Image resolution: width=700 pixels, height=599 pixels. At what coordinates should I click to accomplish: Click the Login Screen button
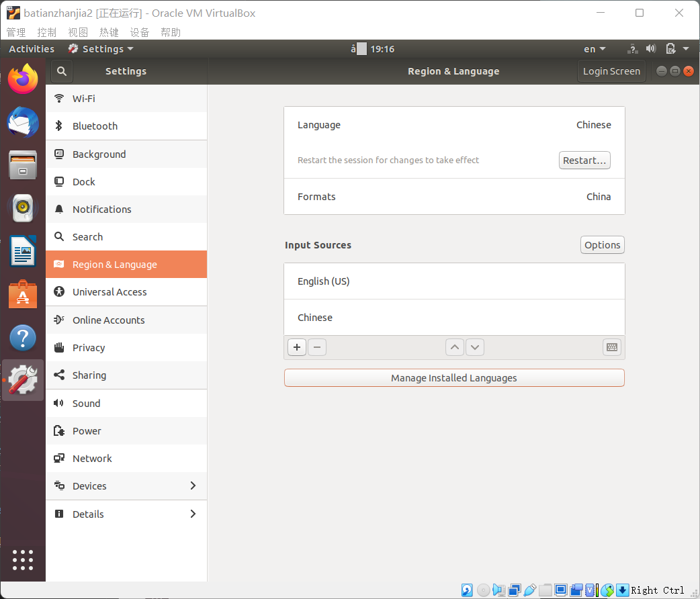[611, 71]
